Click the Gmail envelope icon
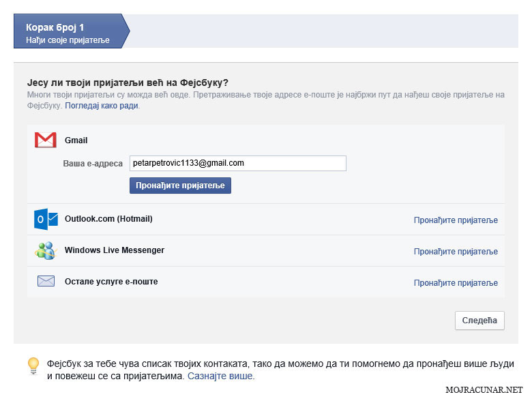The width and height of the screenshot is (532, 399). 46,140
